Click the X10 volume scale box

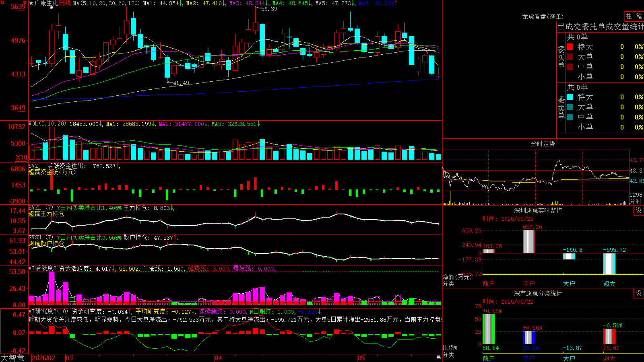tap(21, 157)
